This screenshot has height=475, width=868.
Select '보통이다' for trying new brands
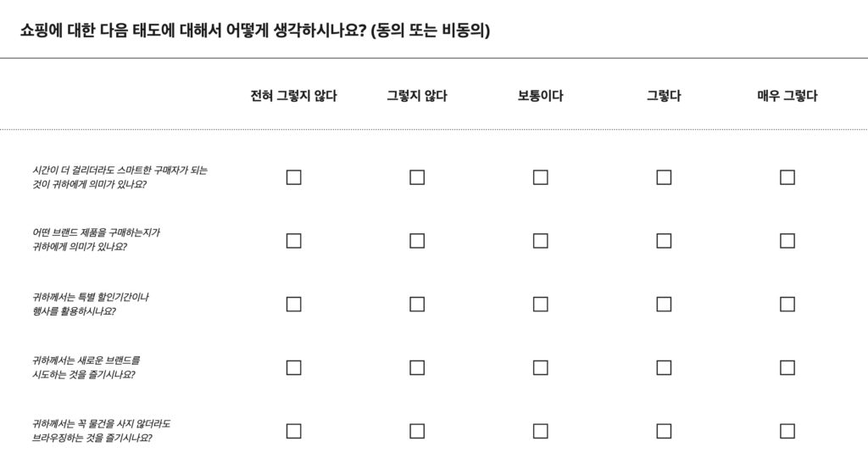point(540,367)
